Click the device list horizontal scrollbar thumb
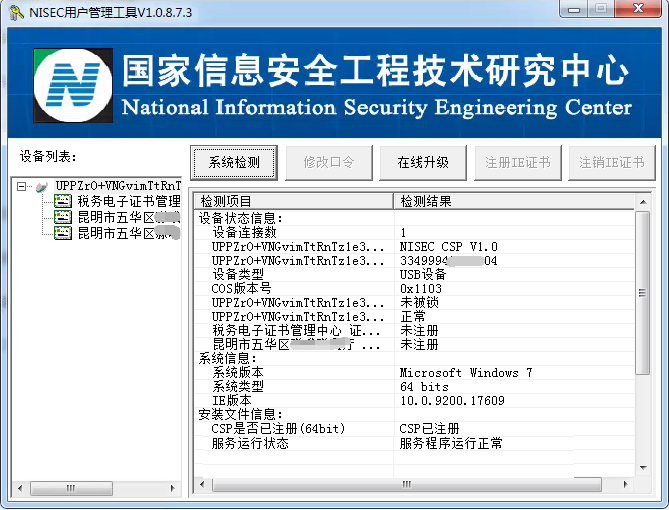 click(x=71, y=488)
